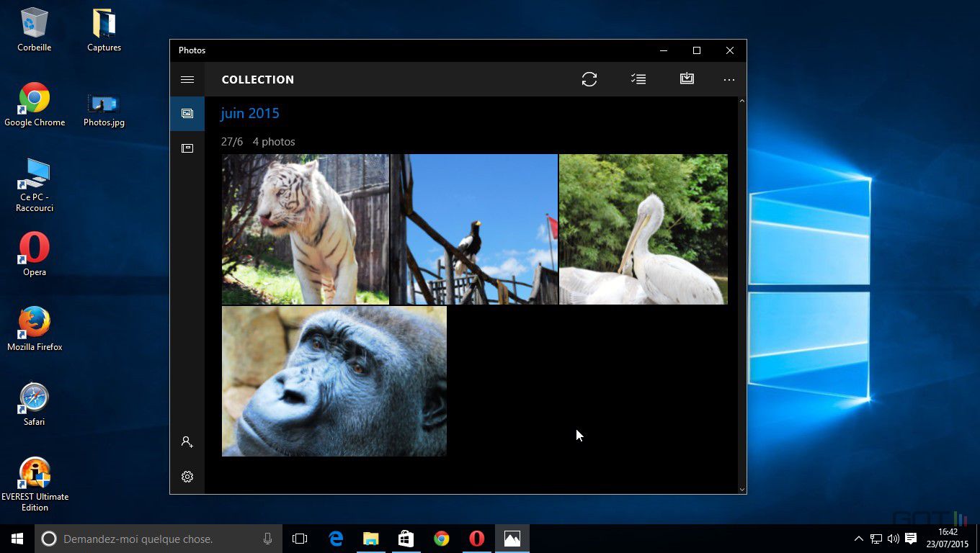
Task: Open Photos settings with the gear icon
Action: [x=187, y=477]
